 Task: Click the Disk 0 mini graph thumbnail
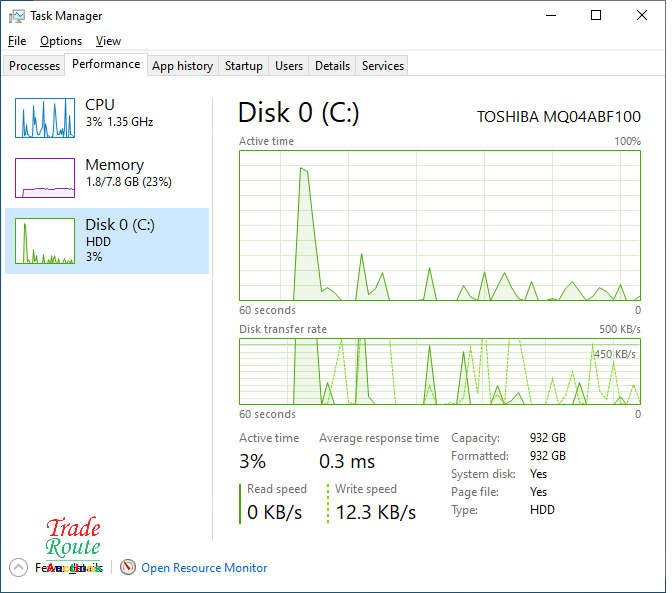pos(45,241)
